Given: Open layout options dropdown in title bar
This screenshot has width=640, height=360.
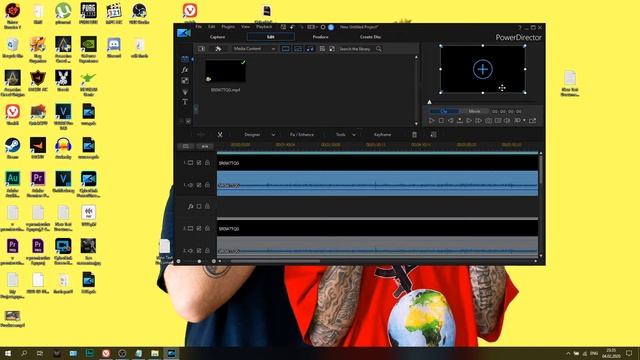Looking at the screenshot, I should pos(312,27).
